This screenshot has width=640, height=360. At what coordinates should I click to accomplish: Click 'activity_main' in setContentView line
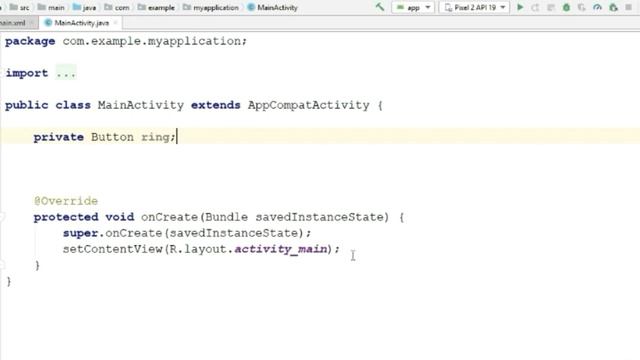(x=281, y=249)
